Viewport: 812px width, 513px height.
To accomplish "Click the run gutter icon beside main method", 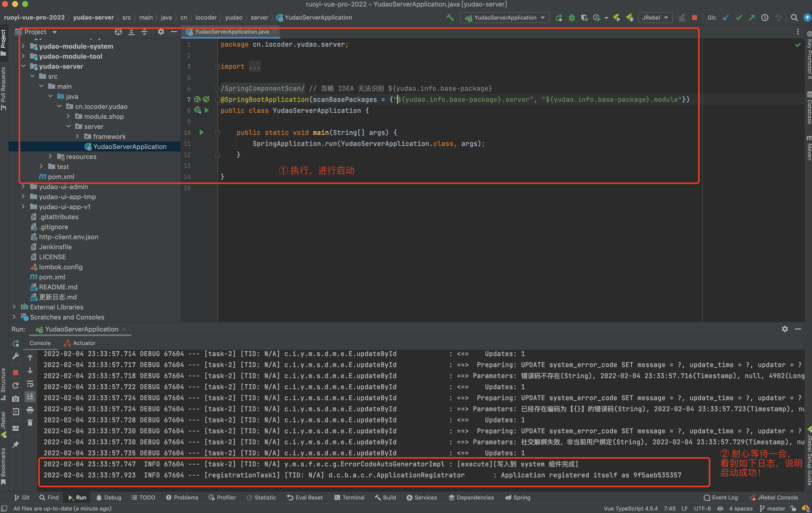I will point(202,132).
